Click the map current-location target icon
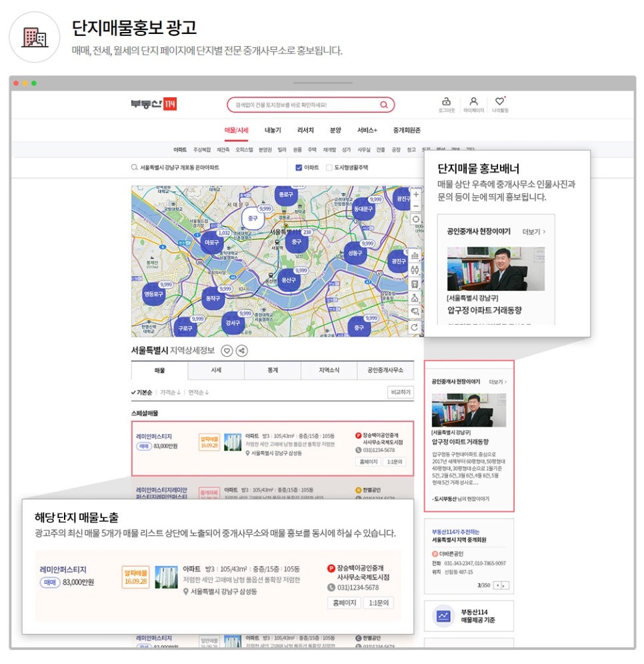The width and height of the screenshot is (644, 664). tap(416, 219)
